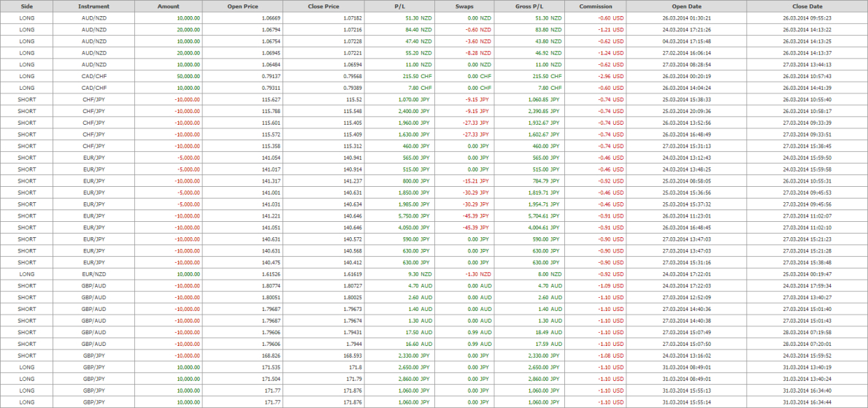The width and height of the screenshot is (868, 408).
Task: Click open price 141.054 cell
Action: (x=242, y=158)
